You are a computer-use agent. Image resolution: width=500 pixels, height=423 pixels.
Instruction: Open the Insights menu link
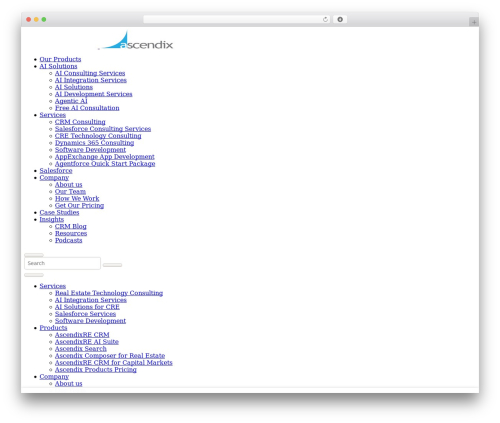(52, 220)
